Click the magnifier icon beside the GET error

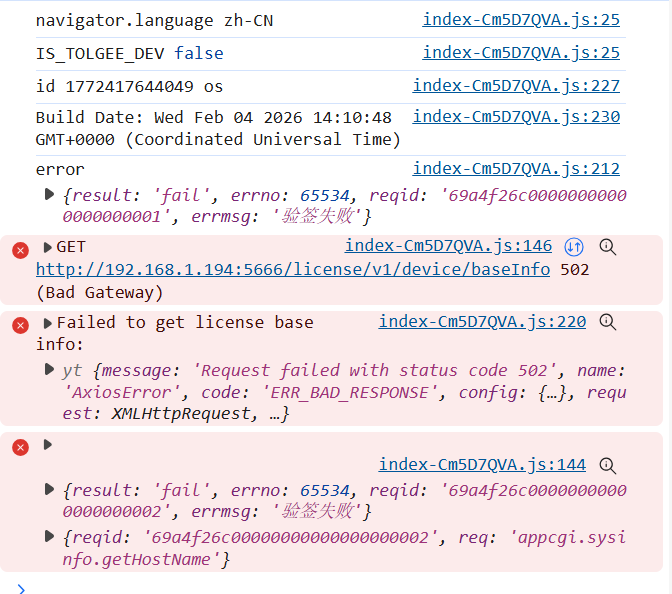click(607, 246)
